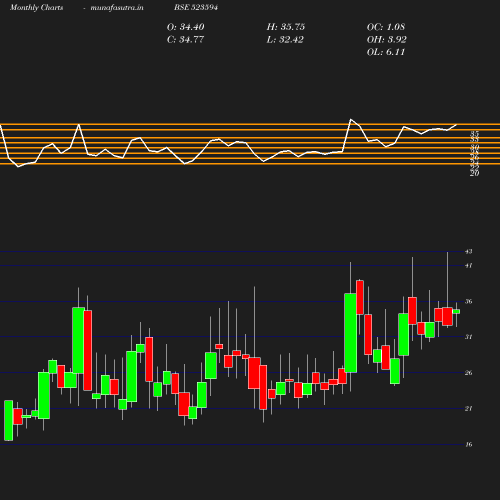Select the "BSE 523594" symbol label
The image size is (500, 500).
click(196, 7)
